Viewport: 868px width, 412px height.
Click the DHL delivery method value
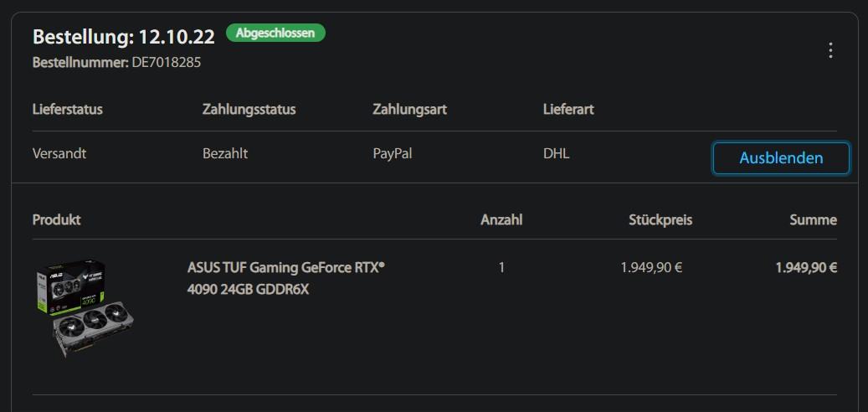pyautogui.click(x=556, y=154)
